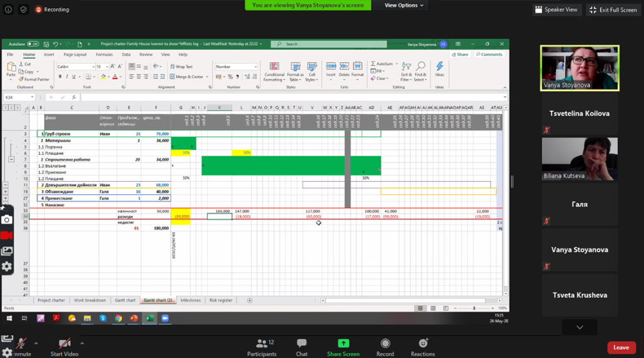Click the red Leave button
This screenshot has width=644, height=358.
click(x=621, y=347)
